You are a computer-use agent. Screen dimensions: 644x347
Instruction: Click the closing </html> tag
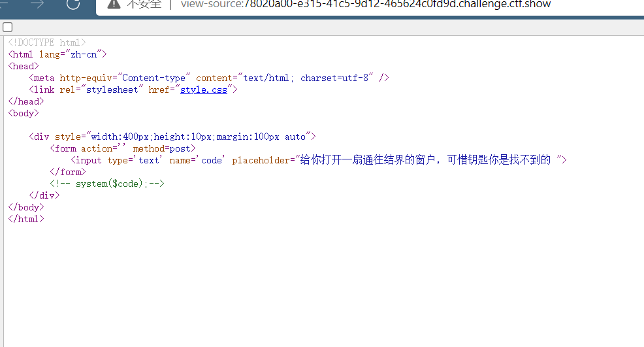(26, 219)
